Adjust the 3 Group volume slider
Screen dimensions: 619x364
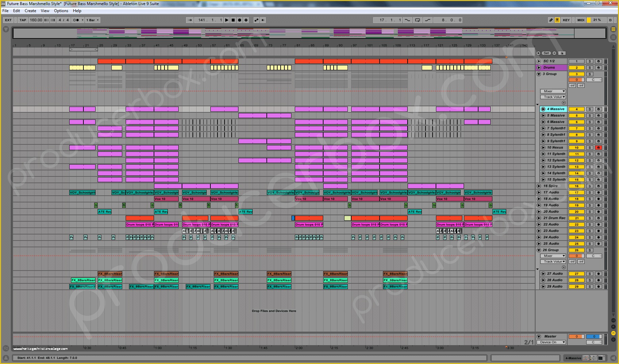[576, 80]
